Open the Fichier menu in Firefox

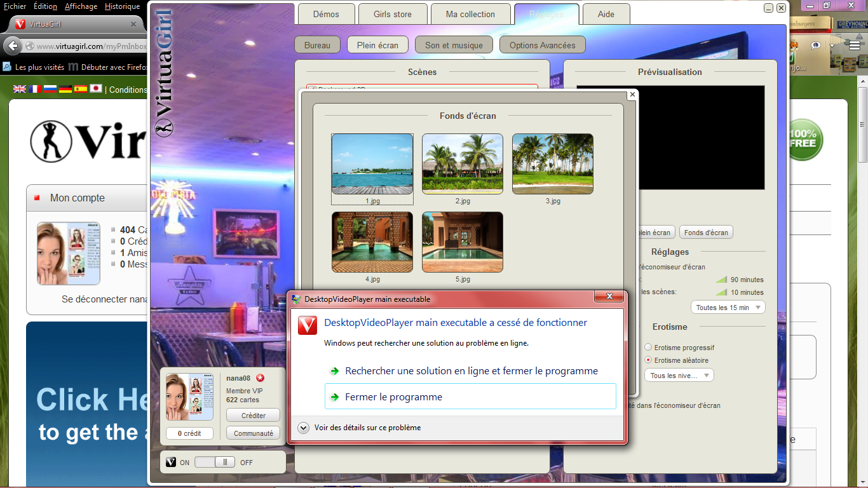point(15,6)
